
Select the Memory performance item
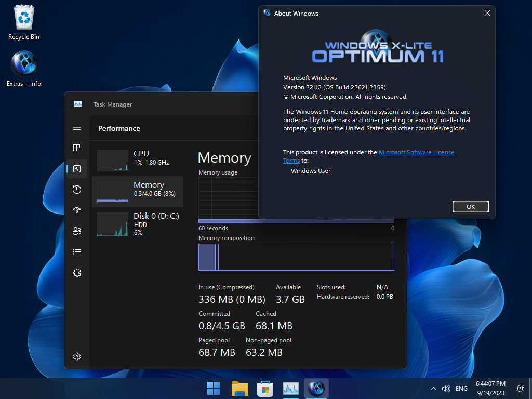pos(137,191)
